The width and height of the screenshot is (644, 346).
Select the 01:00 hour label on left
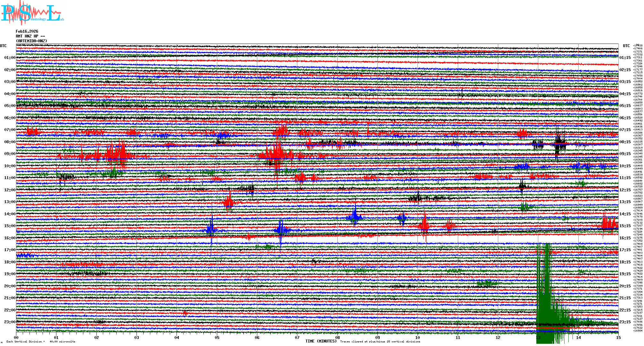coord(10,58)
